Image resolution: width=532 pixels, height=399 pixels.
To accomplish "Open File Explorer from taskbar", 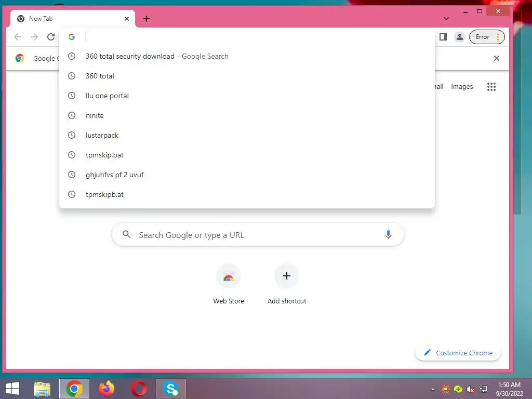I will (x=42, y=389).
